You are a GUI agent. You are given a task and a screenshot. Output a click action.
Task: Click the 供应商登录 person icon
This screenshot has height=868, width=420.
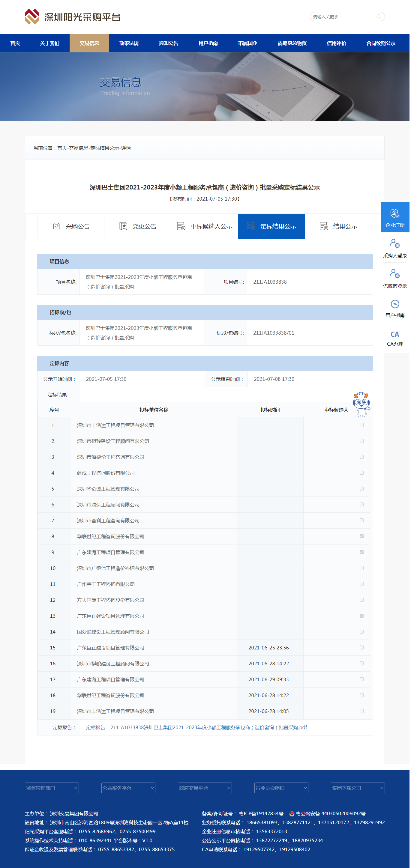[x=394, y=273]
